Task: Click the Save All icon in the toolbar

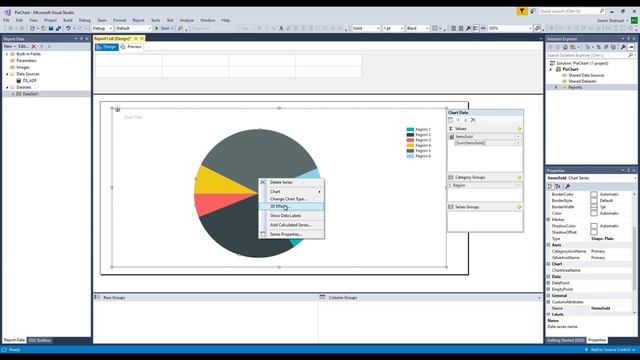Action: pos(58,28)
